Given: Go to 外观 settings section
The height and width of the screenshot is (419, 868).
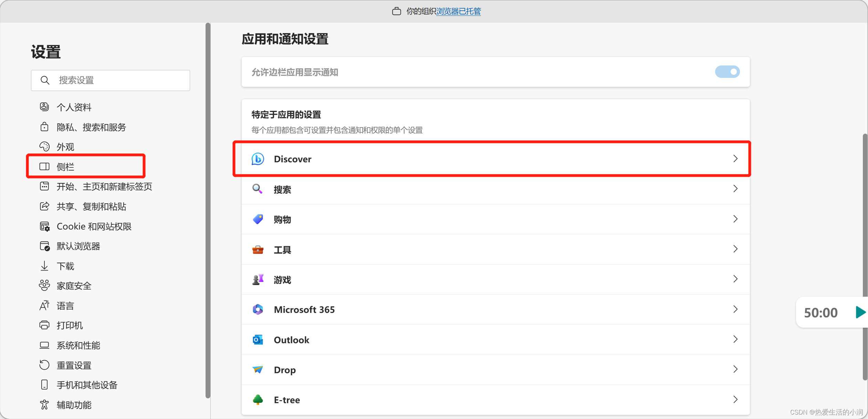Looking at the screenshot, I should pyautogui.click(x=65, y=147).
